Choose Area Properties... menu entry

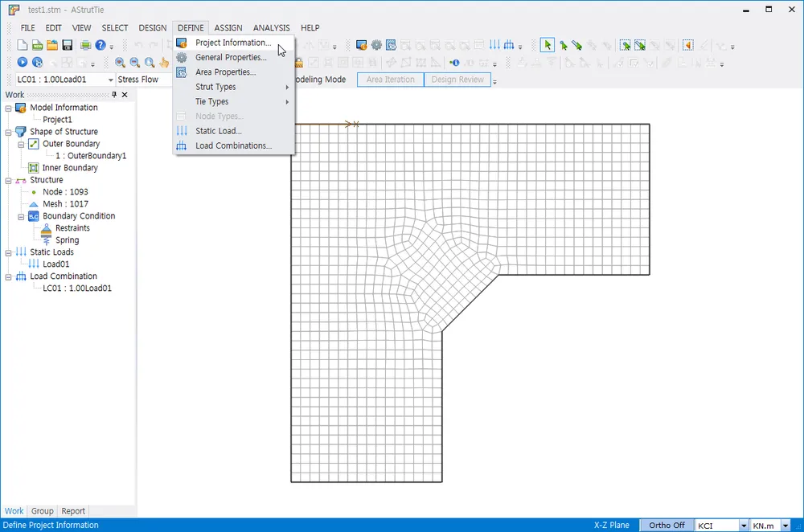(x=234, y=72)
